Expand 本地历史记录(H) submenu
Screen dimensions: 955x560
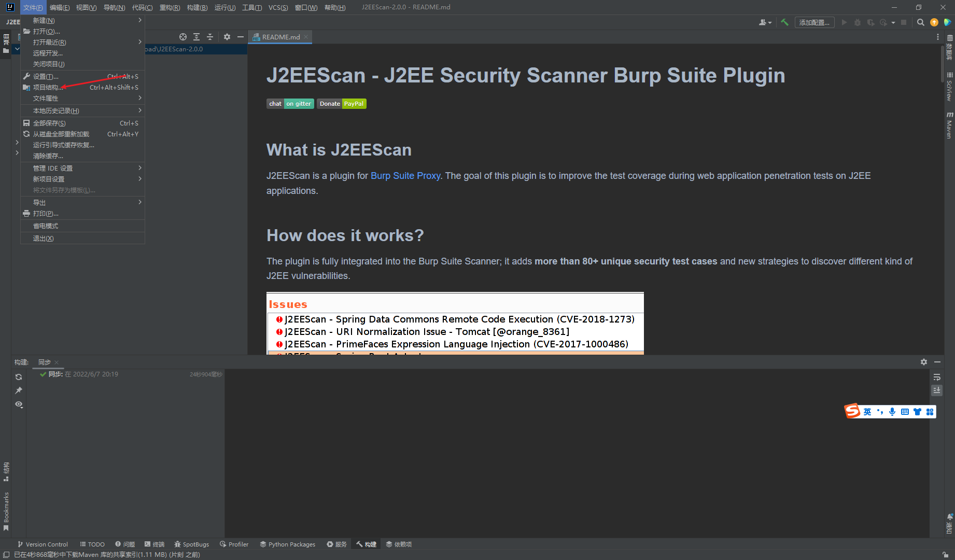(82, 110)
